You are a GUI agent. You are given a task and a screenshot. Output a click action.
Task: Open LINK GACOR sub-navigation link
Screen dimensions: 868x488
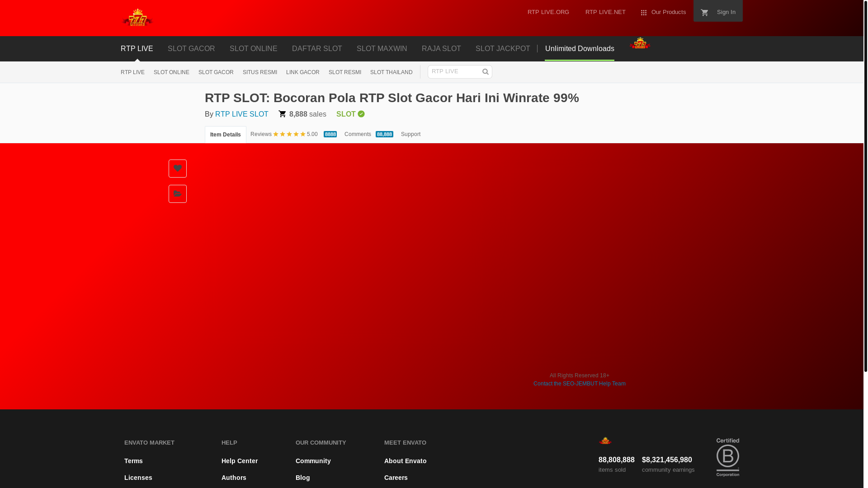[x=302, y=72]
